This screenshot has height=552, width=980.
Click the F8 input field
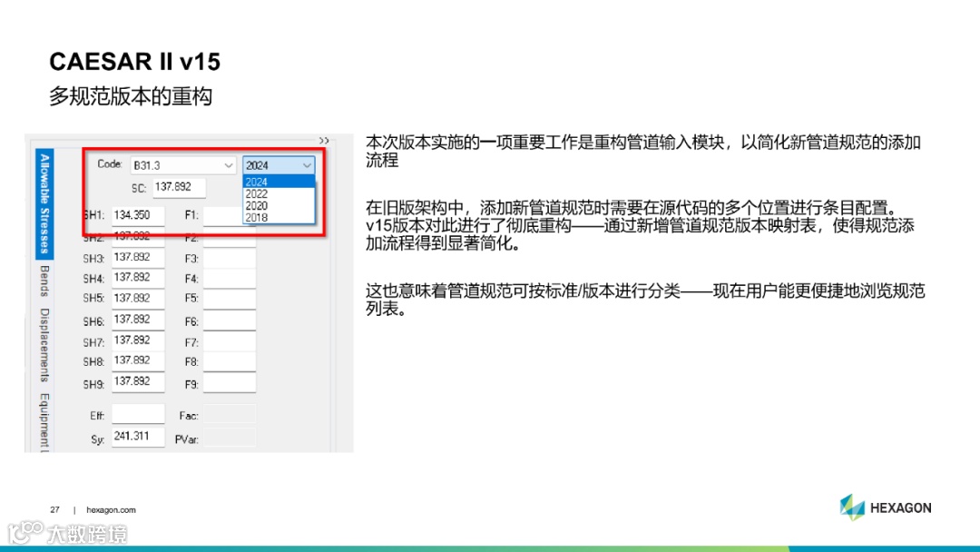pyautogui.click(x=230, y=360)
